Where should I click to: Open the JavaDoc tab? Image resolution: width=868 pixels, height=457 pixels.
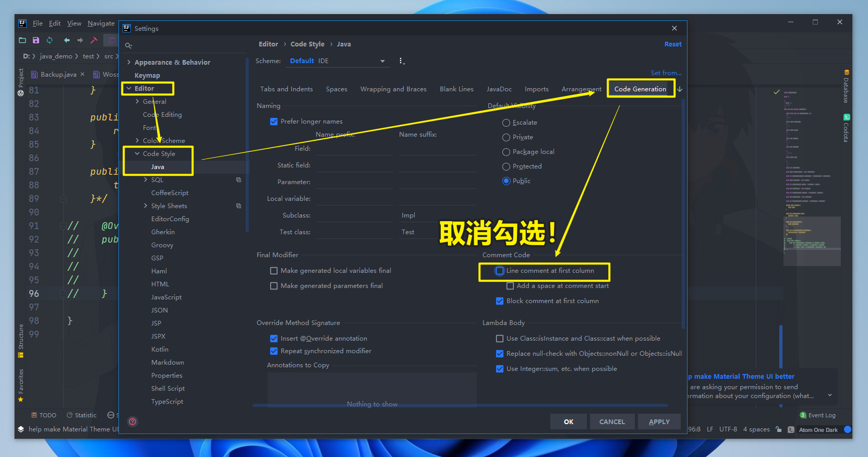point(499,89)
